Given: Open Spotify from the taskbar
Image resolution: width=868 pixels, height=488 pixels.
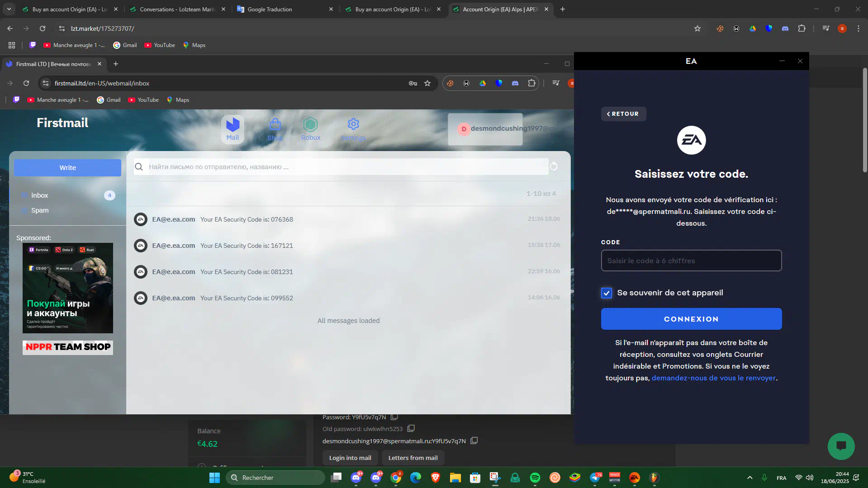Looking at the screenshot, I should point(535,478).
